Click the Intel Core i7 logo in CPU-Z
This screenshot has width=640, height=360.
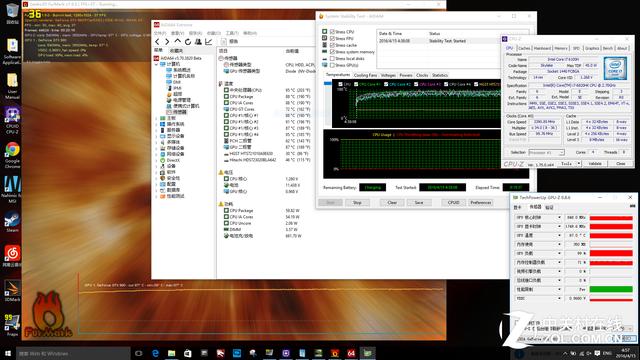[615, 69]
